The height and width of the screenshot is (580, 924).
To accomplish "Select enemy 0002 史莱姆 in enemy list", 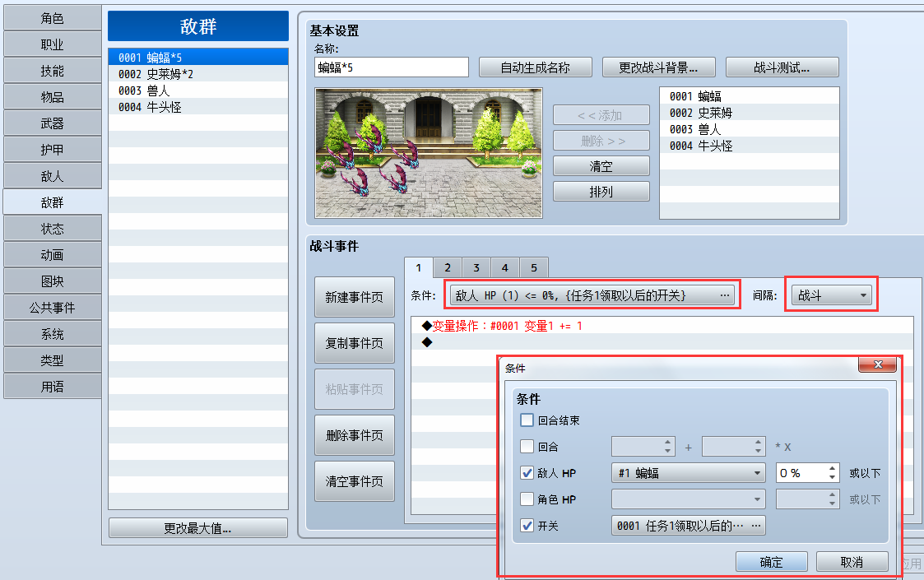I will tap(749, 113).
